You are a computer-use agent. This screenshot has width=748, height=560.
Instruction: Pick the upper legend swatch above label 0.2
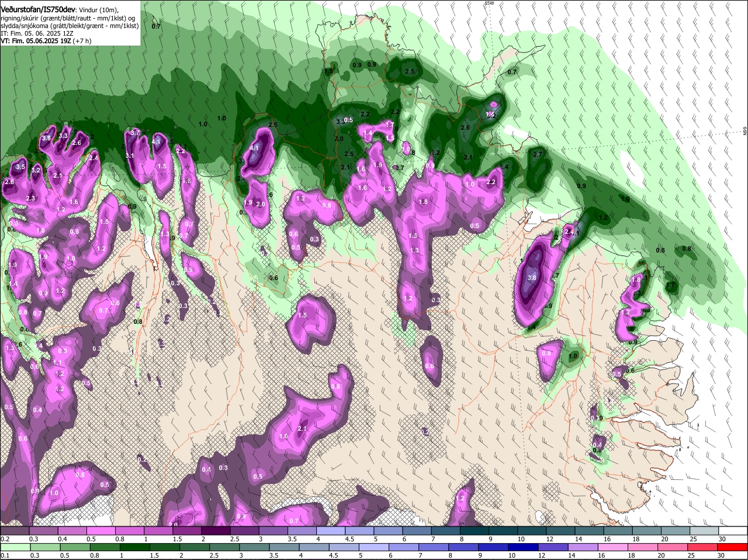(15, 531)
